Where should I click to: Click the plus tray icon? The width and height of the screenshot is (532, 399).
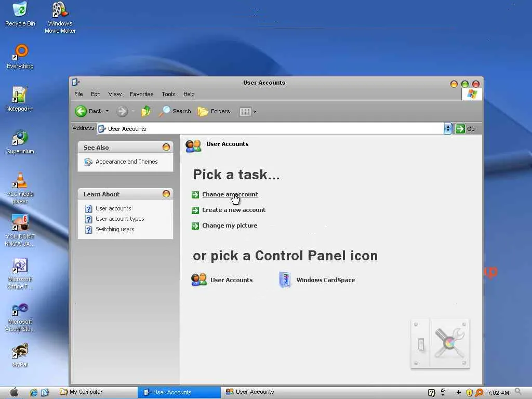(459, 393)
